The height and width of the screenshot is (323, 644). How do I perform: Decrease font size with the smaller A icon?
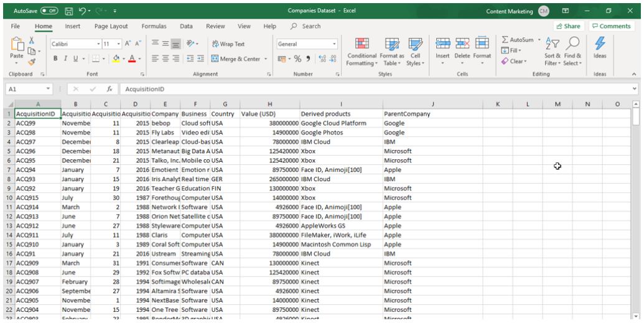pyautogui.click(x=138, y=44)
